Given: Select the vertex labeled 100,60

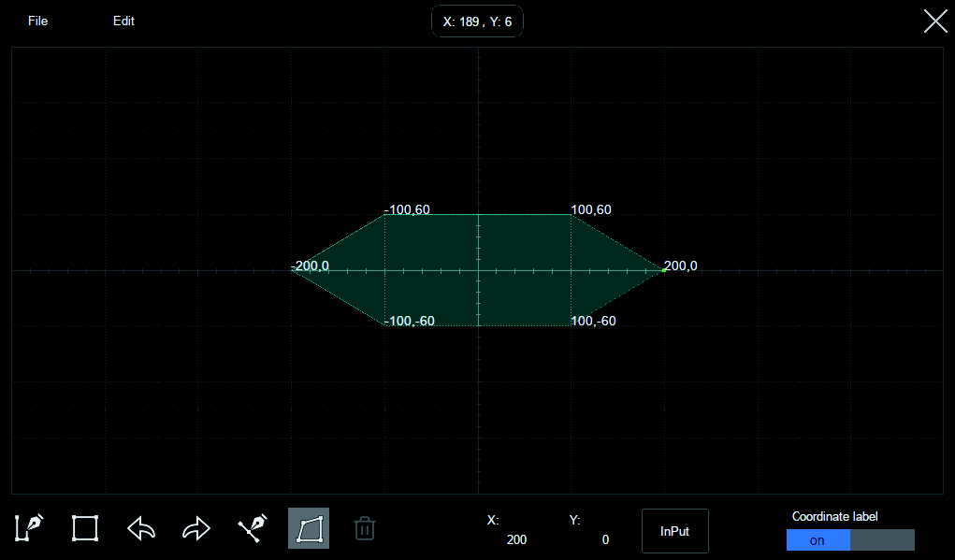Looking at the screenshot, I should point(571,214).
